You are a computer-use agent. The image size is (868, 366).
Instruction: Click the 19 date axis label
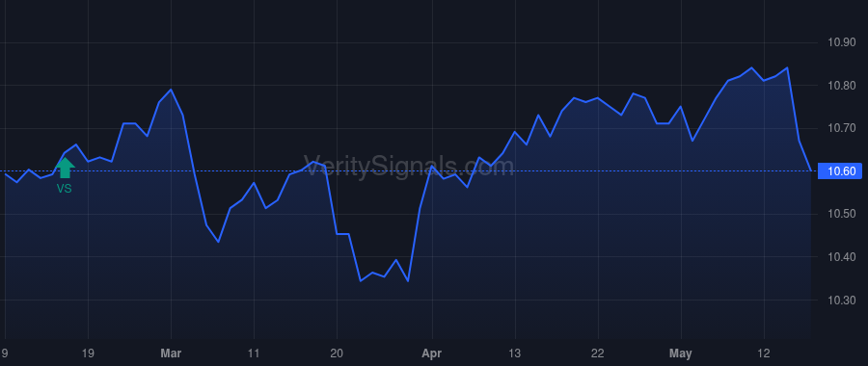tap(88, 353)
